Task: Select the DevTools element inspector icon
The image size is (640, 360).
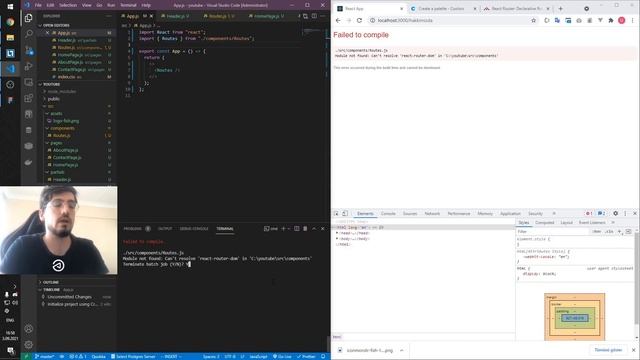Action: click(336, 213)
